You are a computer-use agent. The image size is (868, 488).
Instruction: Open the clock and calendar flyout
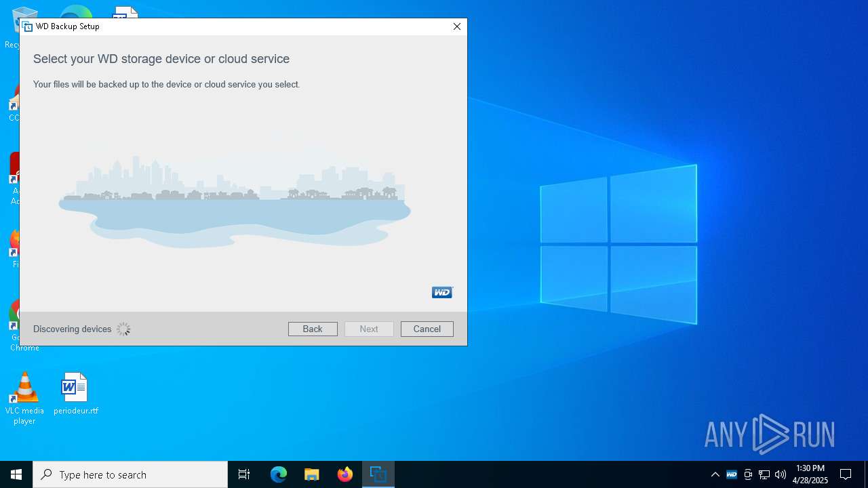point(810,474)
